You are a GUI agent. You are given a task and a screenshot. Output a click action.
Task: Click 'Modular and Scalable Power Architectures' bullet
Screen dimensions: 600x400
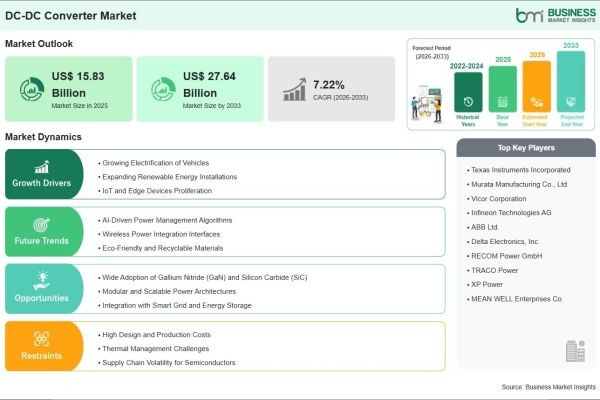pyautogui.click(x=167, y=291)
